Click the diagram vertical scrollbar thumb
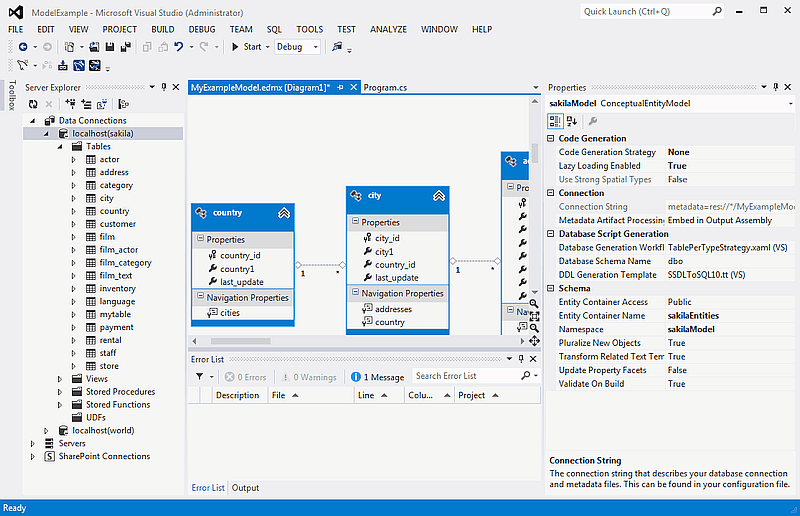The image size is (800, 516). 535,153
